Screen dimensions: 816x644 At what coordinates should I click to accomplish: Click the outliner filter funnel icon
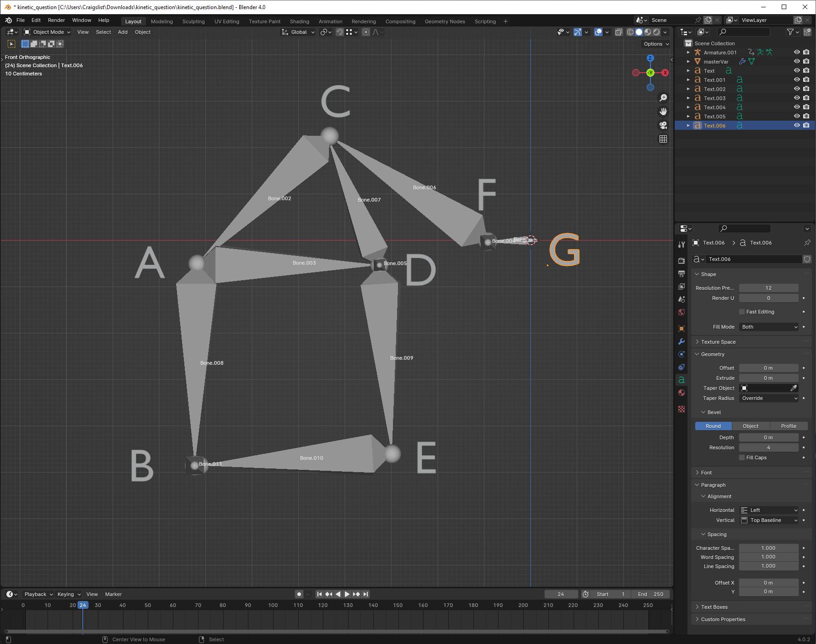(790, 32)
